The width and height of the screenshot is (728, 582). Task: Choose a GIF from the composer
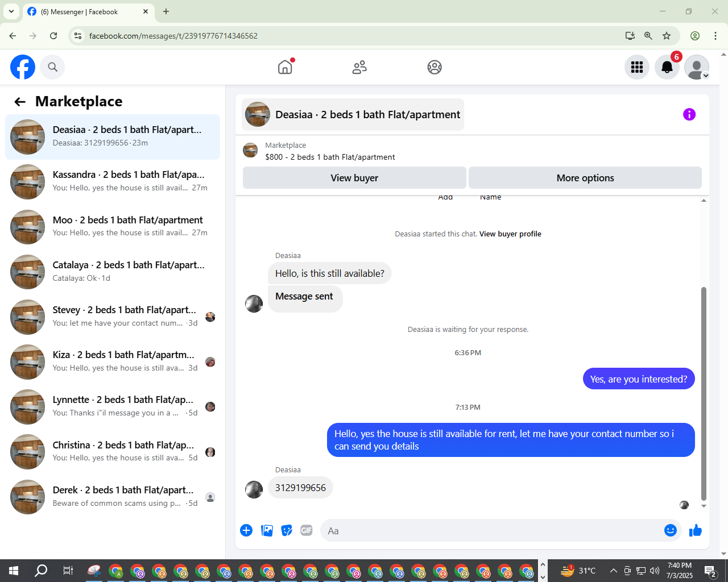(x=307, y=530)
